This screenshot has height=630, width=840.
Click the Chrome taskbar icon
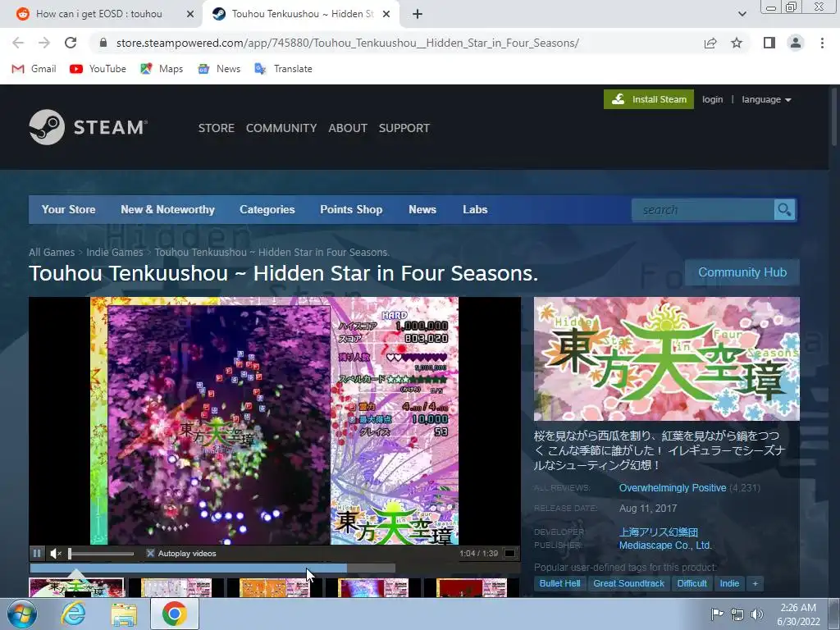tap(174, 614)
